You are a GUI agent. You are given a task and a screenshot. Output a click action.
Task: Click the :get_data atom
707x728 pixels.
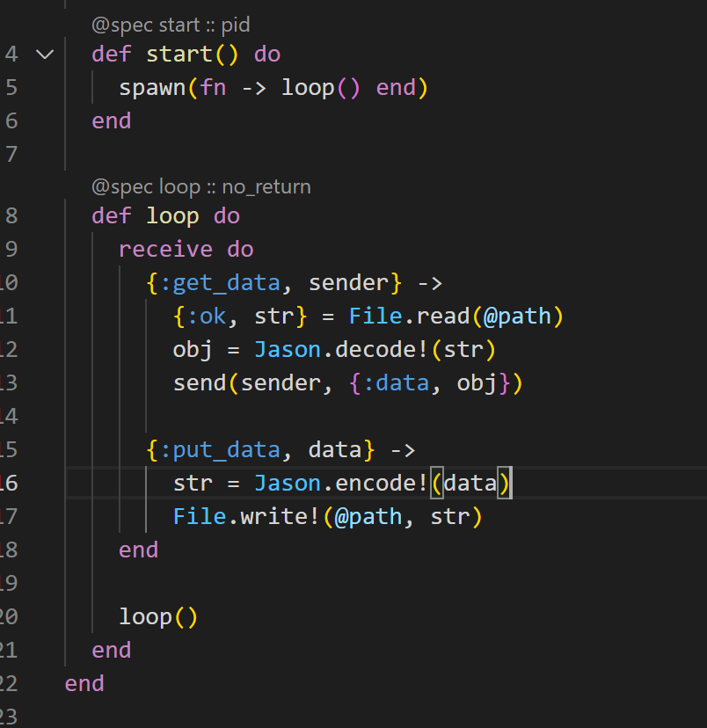click(x=220, y=283)
